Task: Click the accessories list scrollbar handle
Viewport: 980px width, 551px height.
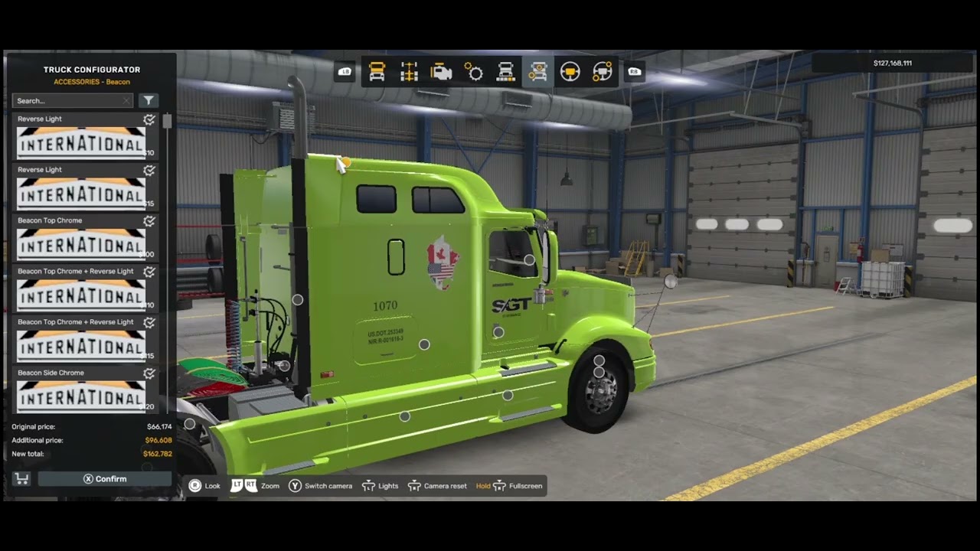Action: pos(167,121)
